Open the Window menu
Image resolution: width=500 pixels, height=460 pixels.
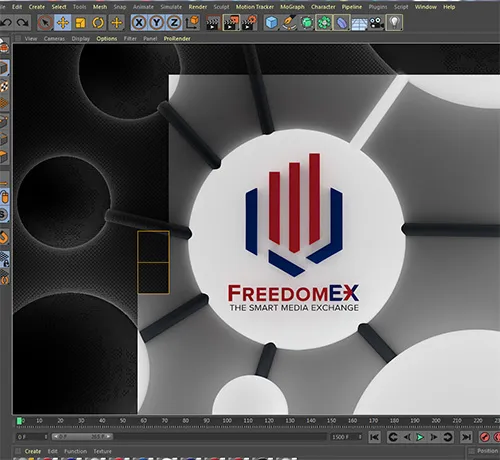tap(426, 7)
